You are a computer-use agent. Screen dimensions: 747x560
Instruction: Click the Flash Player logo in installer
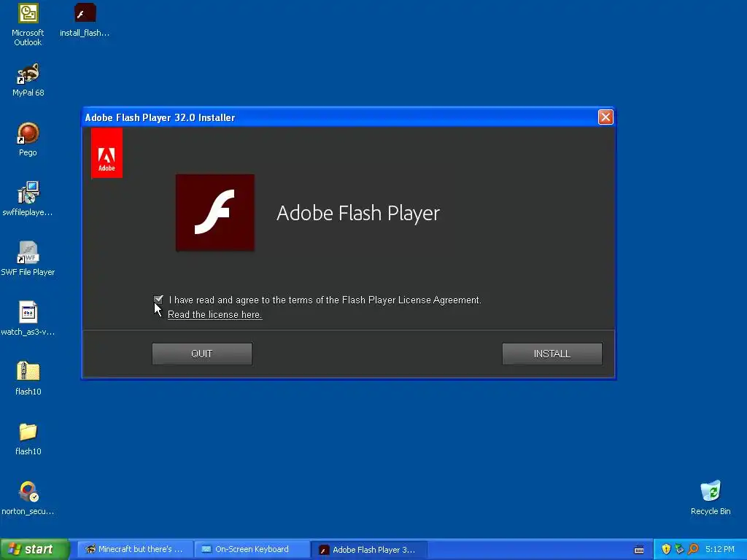(x=215, y=212)
